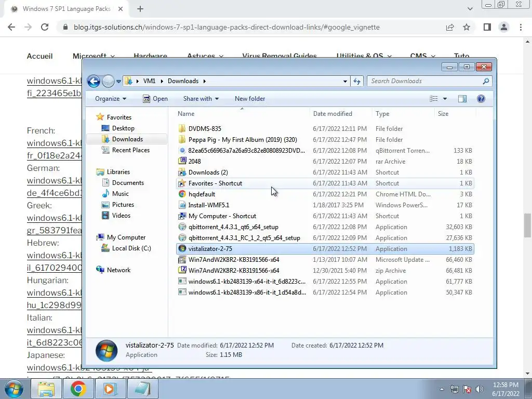Expand the address bar previous locations dropdown
532x399 pixels.
tap(345, 81)
